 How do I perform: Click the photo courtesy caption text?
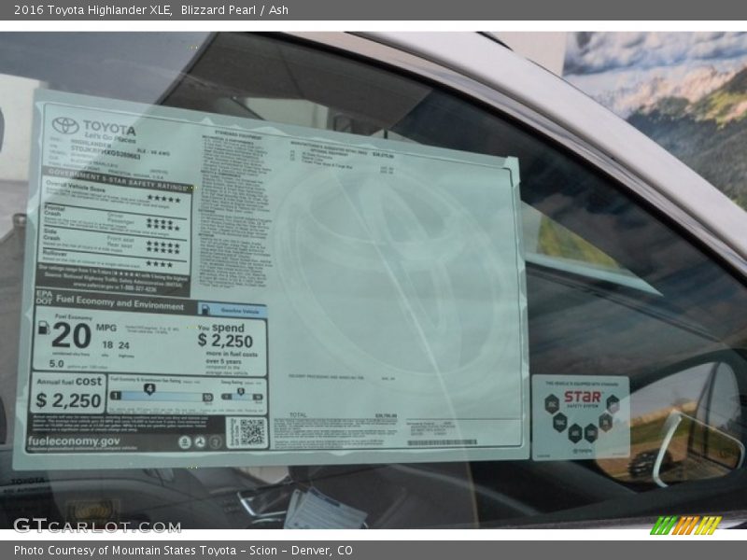point(183,551)
